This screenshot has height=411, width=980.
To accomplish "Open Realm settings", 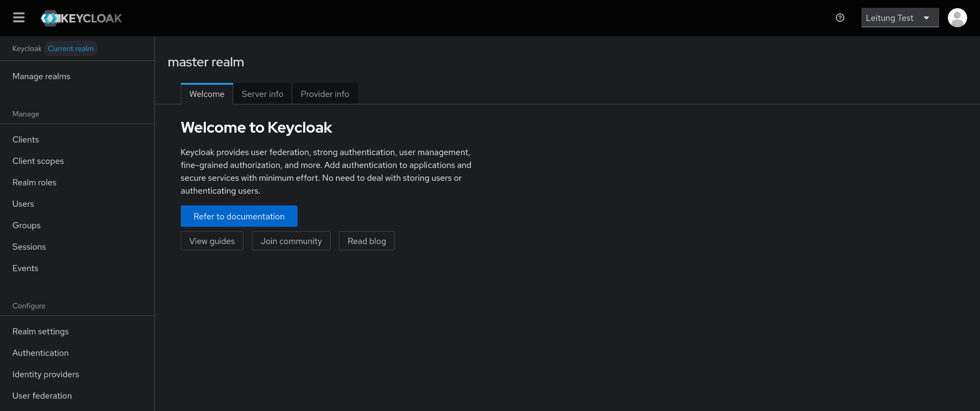I will 77,331.
